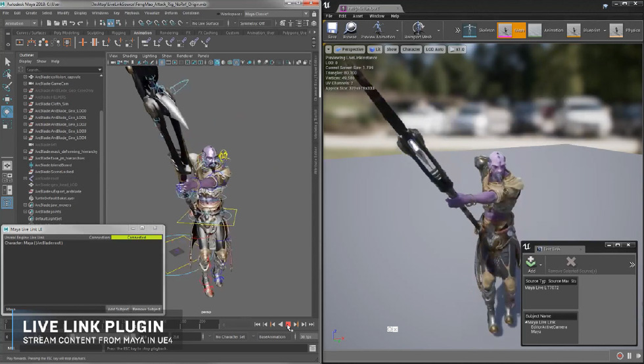The image size is (644, 364).
Task: Select the Maya Lasso tool
Action: click(x=7, y=74)
